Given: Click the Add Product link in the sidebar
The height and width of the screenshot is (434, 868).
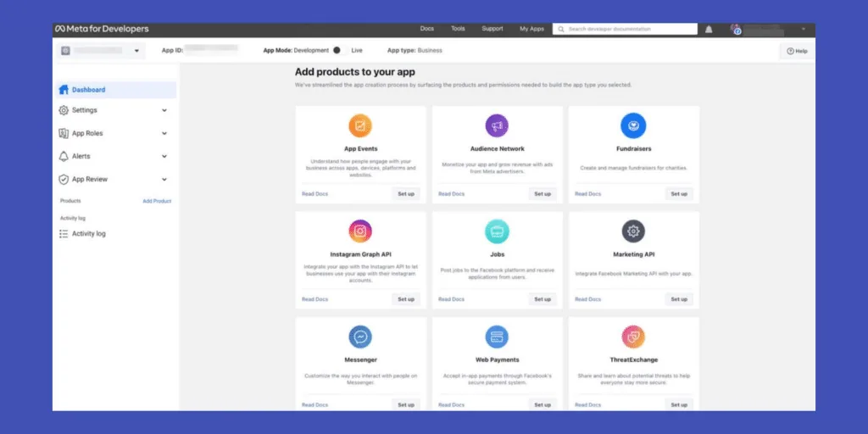Looking at the screenshot, I should point(157,201).
